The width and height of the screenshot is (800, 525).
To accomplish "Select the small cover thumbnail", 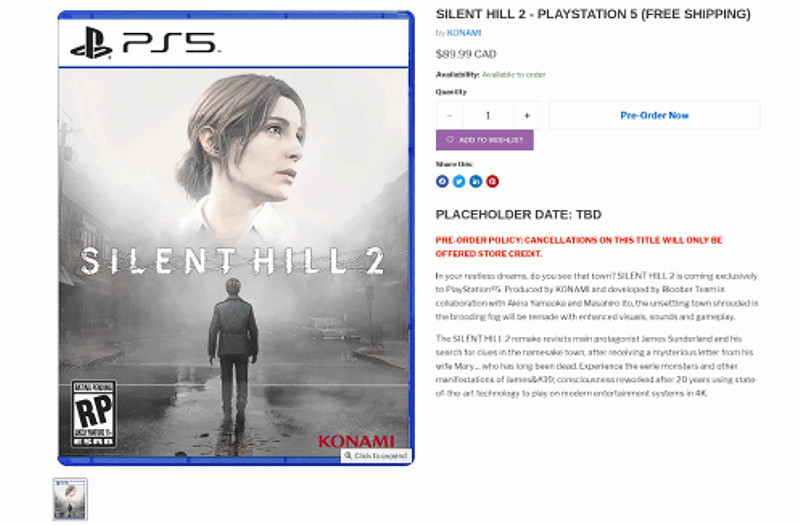I will 70,499.
